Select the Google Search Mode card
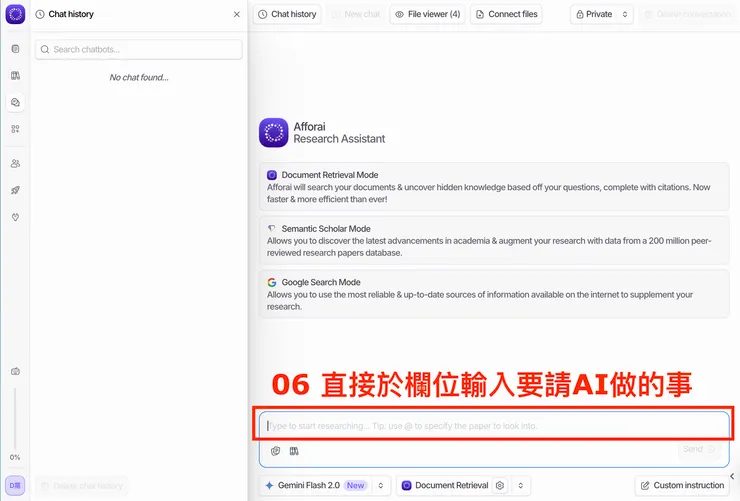The height and width of the screenshot is (501, 740). pyautogui.click(x=494, y=294)
